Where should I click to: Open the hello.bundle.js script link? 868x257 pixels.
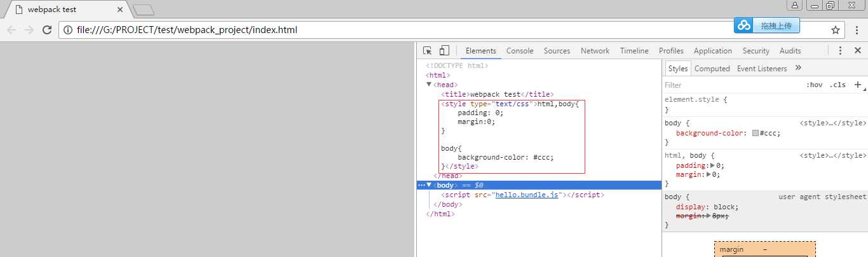(527, 195)
